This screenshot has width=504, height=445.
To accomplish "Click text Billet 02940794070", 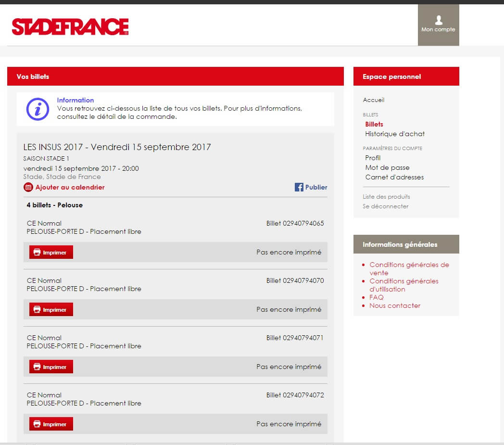I will point(295,280).
